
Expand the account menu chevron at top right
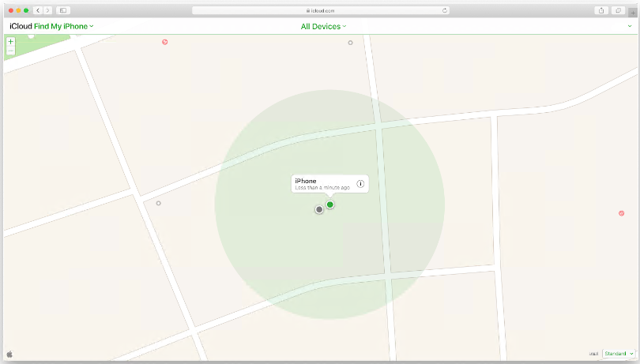(630, 27)
